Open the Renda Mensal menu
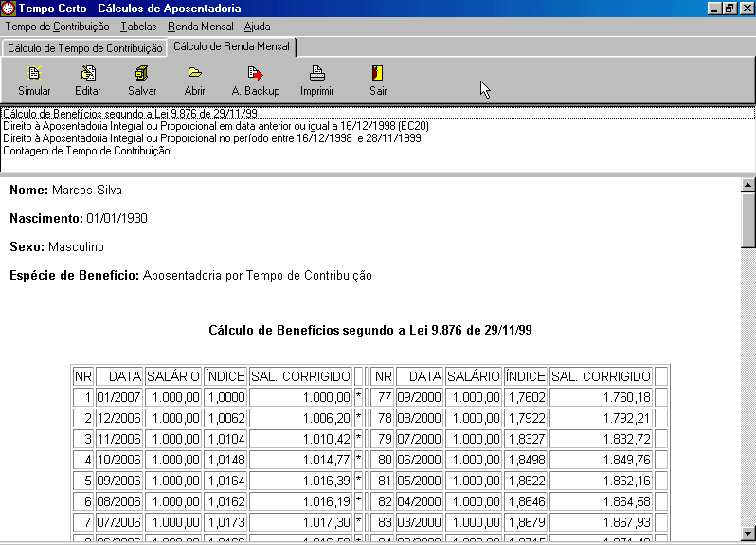 (x=201, y=27)
